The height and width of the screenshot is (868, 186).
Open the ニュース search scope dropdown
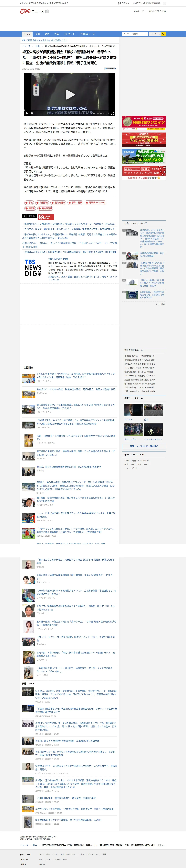point(155,34)
